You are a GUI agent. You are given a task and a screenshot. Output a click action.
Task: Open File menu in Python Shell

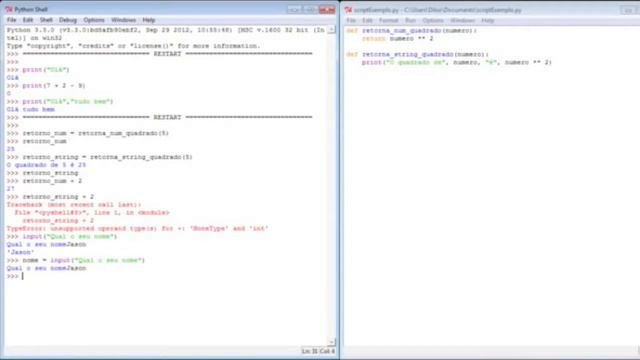point(11,20)
